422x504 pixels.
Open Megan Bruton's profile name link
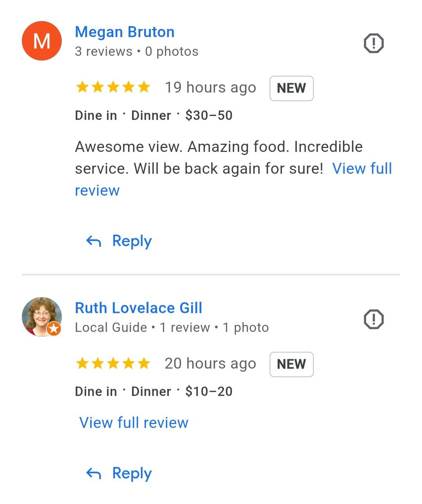point(125,32)
